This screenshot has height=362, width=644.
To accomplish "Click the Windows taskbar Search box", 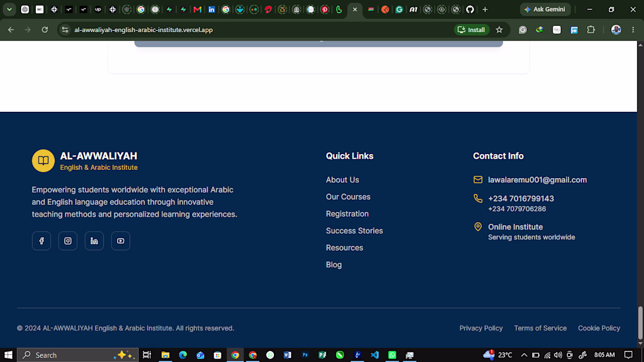I will (77, 355).
